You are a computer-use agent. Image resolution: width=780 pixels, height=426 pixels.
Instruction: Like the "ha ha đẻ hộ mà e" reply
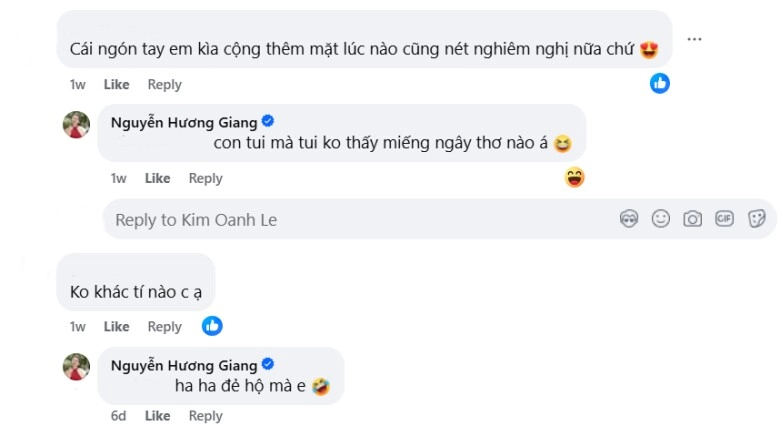click(158, 416)
